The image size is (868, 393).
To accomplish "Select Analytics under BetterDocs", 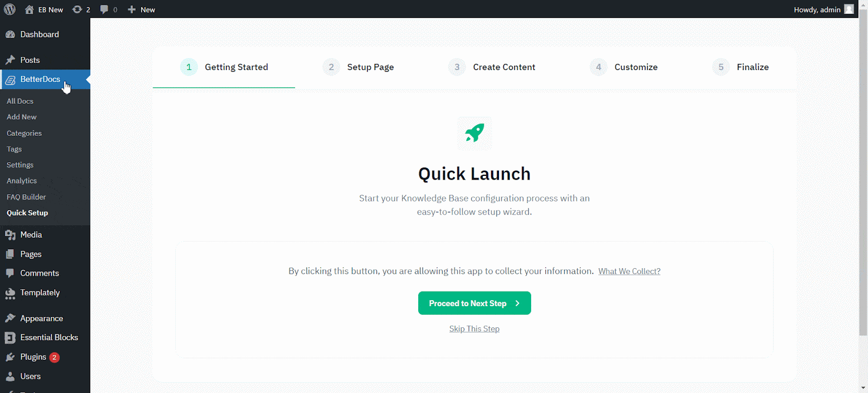I will coord(22,181).
